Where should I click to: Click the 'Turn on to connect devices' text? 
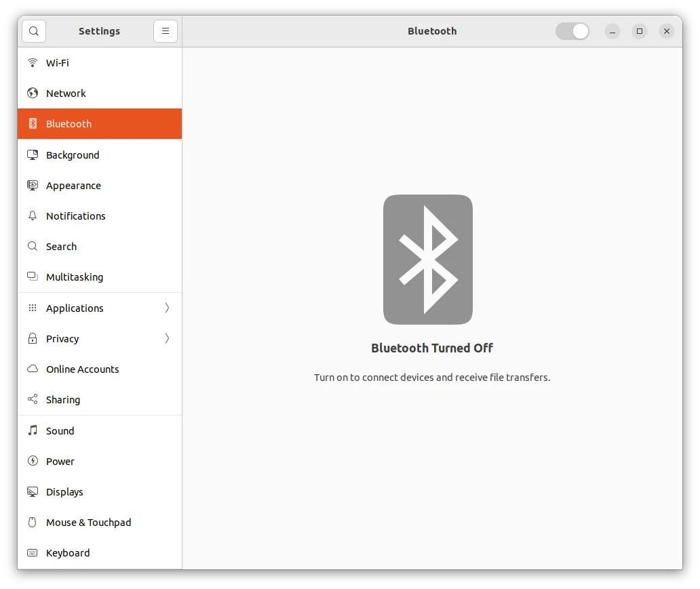click(x=432, y=378)
